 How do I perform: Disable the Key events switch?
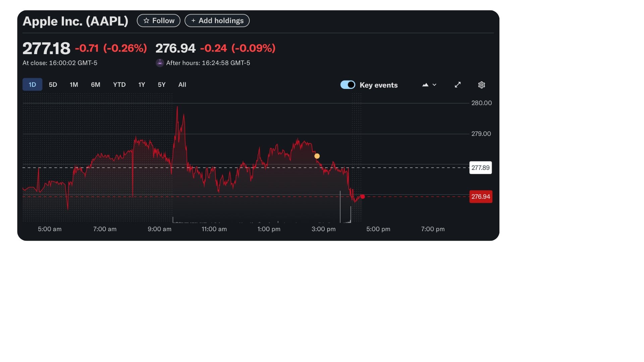tap(348, 85)
